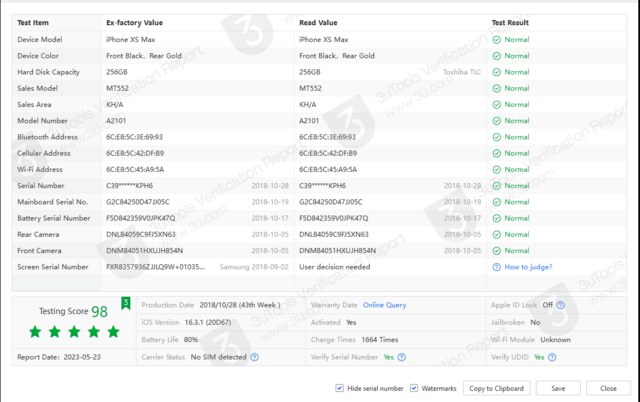Click the check icon in Serial Number row
The height and width of the screenshot is (402, 640).
[496, 186]
